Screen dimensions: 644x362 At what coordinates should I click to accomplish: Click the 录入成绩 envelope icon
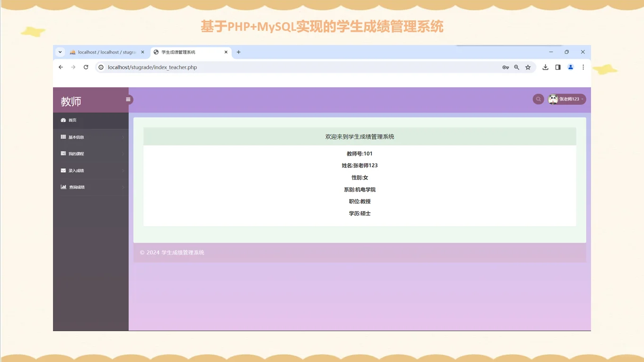63,170
